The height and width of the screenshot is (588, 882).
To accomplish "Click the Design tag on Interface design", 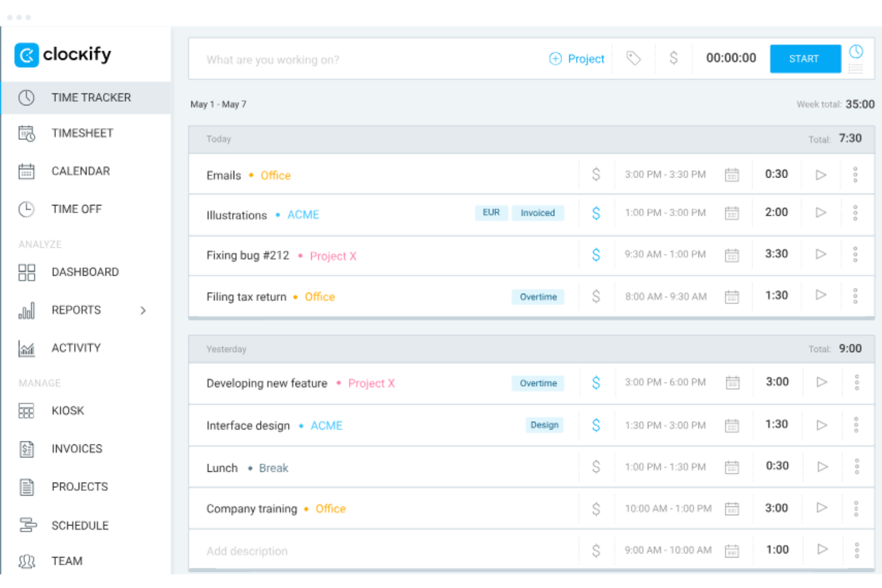I will (545, 425).
